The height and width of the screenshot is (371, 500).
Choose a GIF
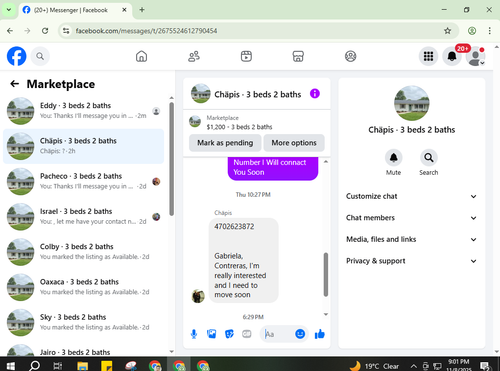pos(247,334)
